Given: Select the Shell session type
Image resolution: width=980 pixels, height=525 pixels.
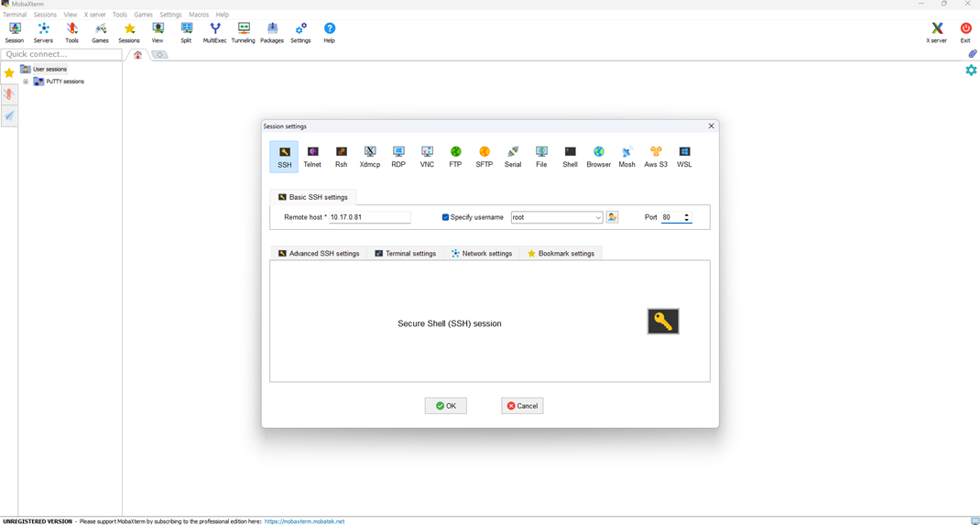Looking at the screenshot, I should point(570,157).
